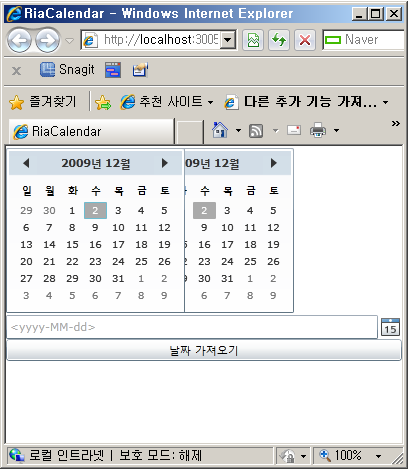The image size is (408, 469).
Task: Open the 즐겨찾기 favorites panel
Action: 43,102
